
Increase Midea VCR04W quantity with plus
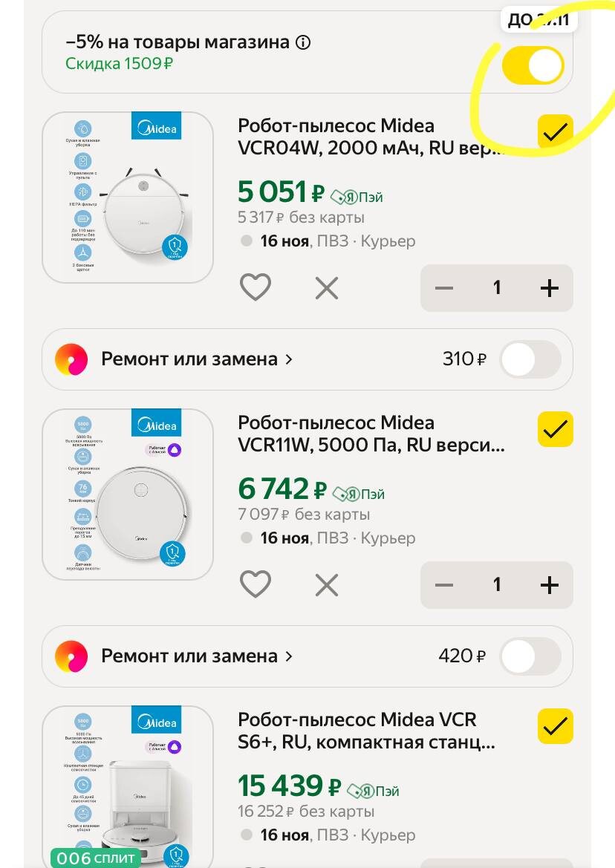(x=549, y=287)
